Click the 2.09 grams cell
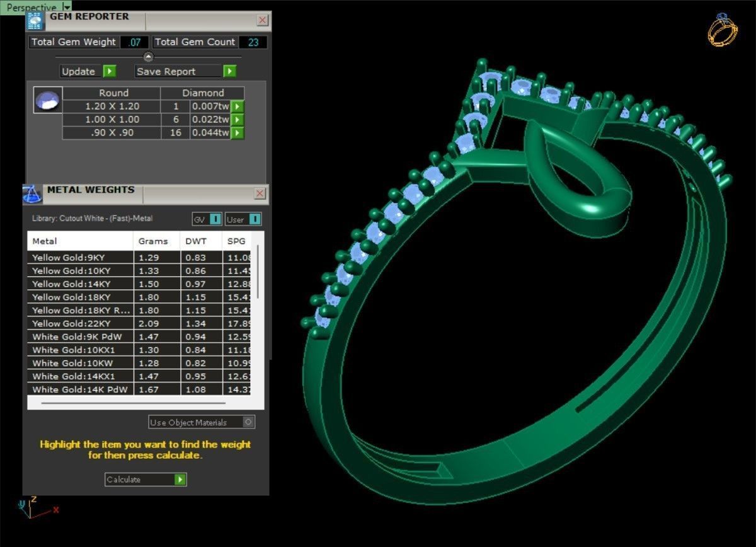The width and height of the screenshot is (756, 547). point(157,324)
